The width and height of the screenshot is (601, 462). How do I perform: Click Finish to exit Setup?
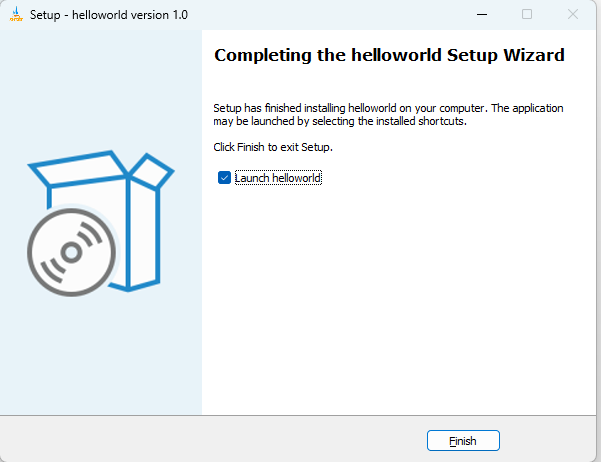click(x=463, y=441)
